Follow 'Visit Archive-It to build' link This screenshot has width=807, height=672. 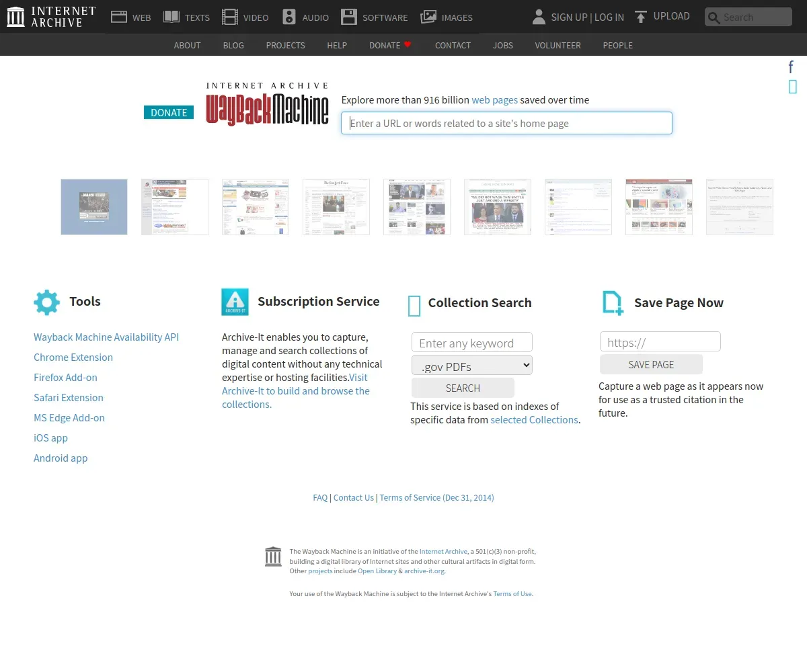[296, 391]
